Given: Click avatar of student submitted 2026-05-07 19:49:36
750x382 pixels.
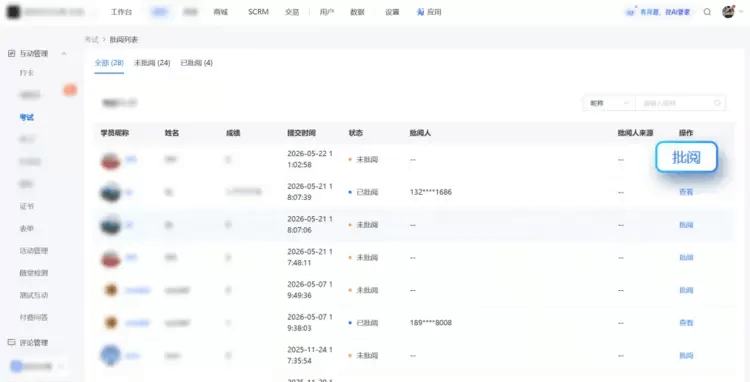Looking at the screenshot, I should pyautogui.click(x=111, y=290).
